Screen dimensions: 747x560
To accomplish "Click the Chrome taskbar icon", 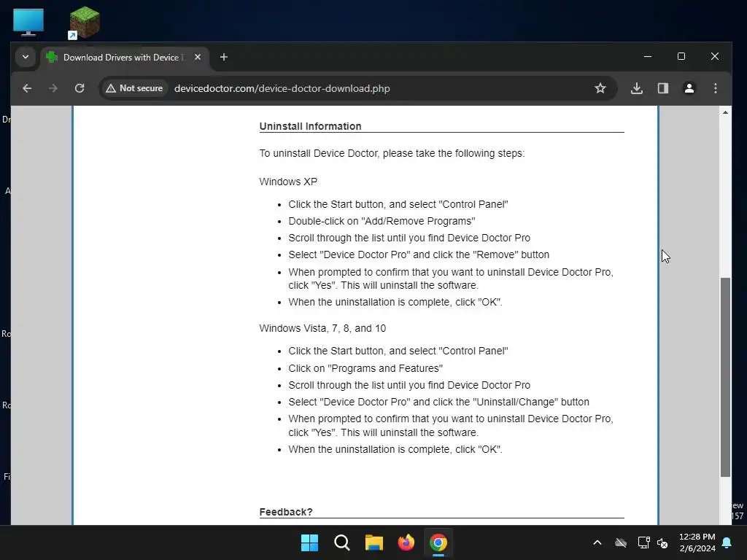I will click(438, 542).
